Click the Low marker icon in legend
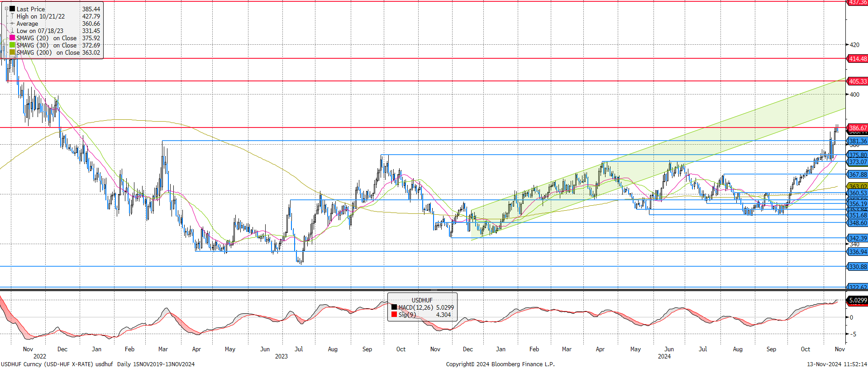The height and width of the screenshot is (368, 868). point(12,31)
